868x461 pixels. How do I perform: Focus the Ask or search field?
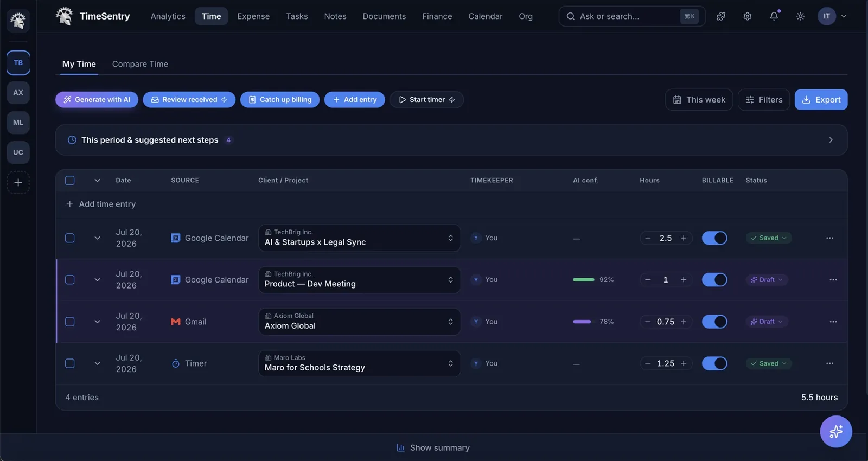coord(632,16)
